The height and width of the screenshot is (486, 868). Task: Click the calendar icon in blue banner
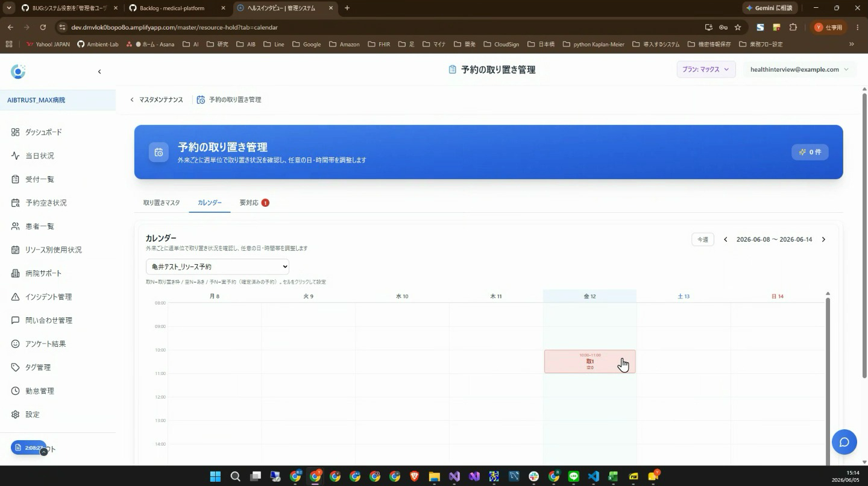pos(159,152)
